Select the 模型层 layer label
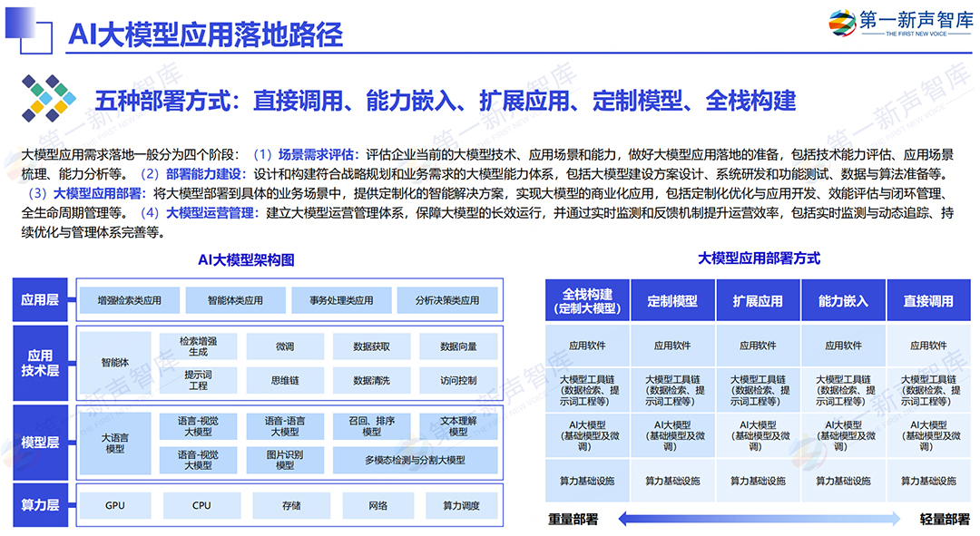The image size is (980, 536). [x=40, y=443]
